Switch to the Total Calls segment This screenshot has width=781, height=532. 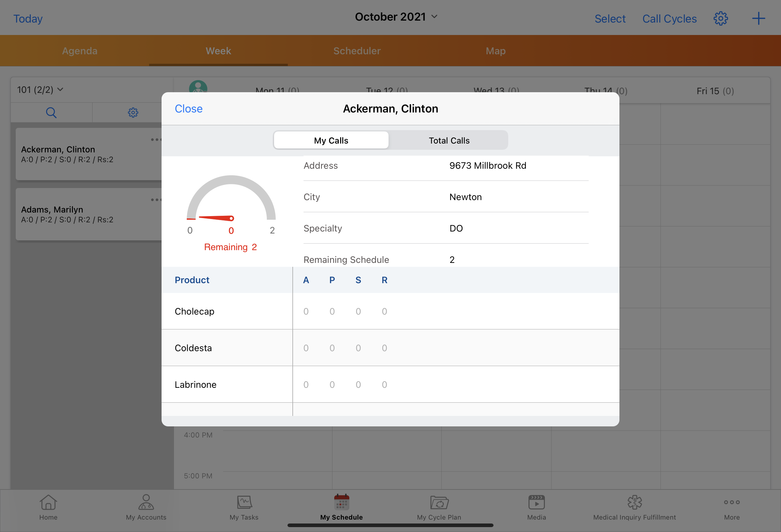coord(449,141)
